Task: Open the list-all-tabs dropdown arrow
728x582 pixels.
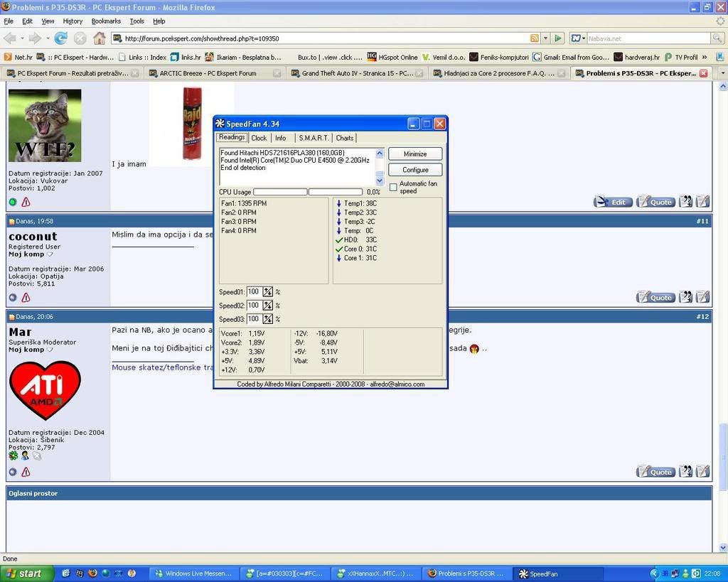Action: coord(722,73)
